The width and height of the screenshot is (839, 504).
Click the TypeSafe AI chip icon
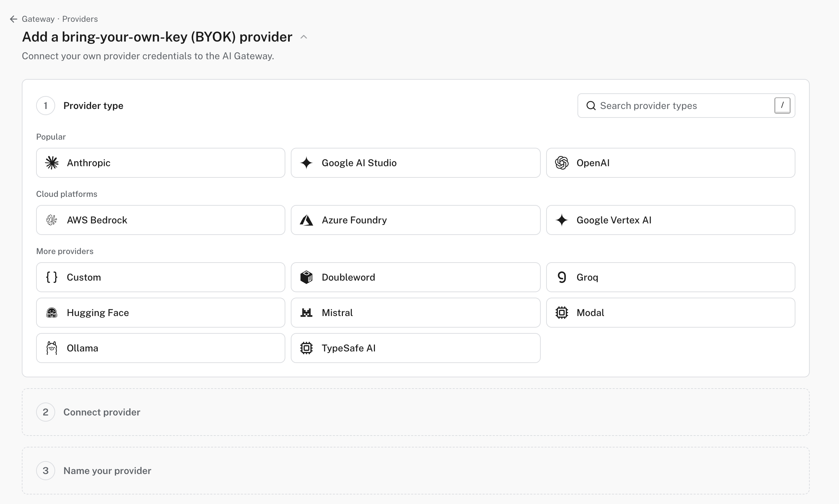click(306, 348)
